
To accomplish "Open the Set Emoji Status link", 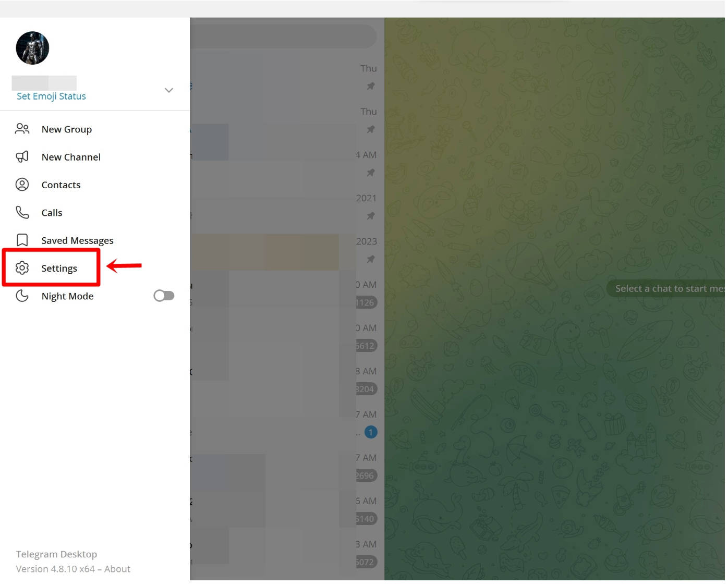I will pos(51,96).
